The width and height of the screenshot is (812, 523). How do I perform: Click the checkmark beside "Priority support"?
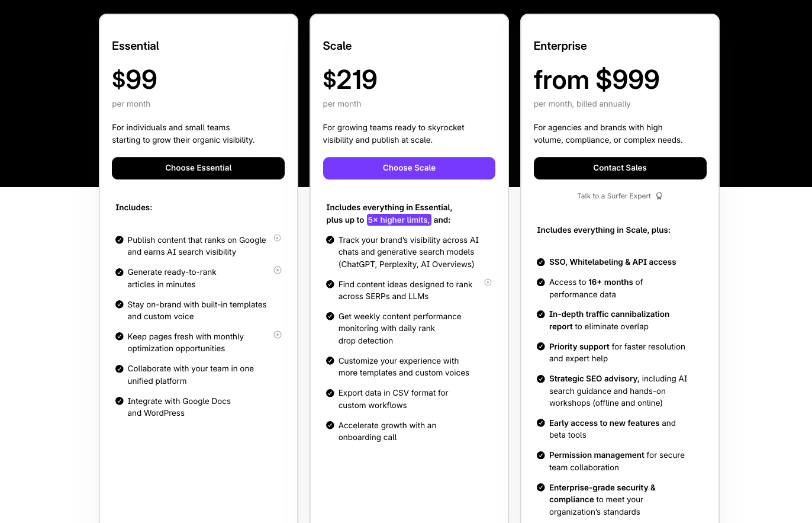[540, 346]
